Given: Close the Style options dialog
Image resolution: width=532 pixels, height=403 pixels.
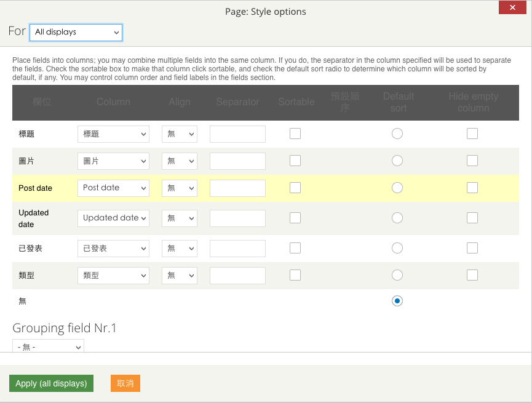Looking at the screenshot, I should click(512, 7).
